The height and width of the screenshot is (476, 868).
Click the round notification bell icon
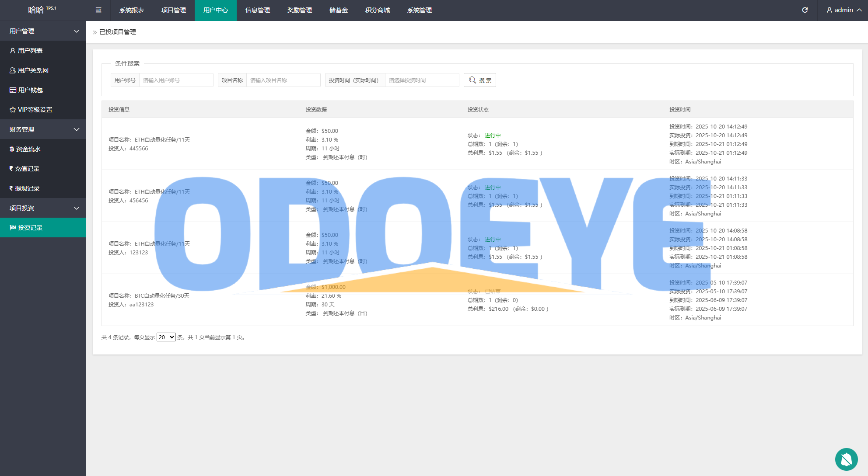point(846,459)
